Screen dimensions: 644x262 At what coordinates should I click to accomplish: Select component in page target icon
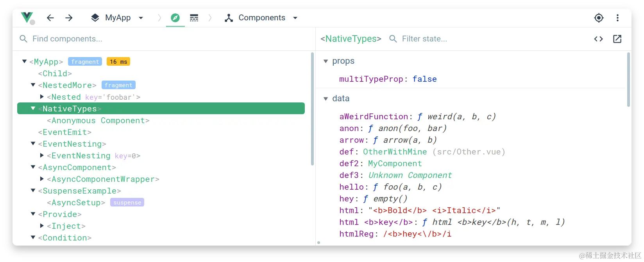(x=599, y=18)
